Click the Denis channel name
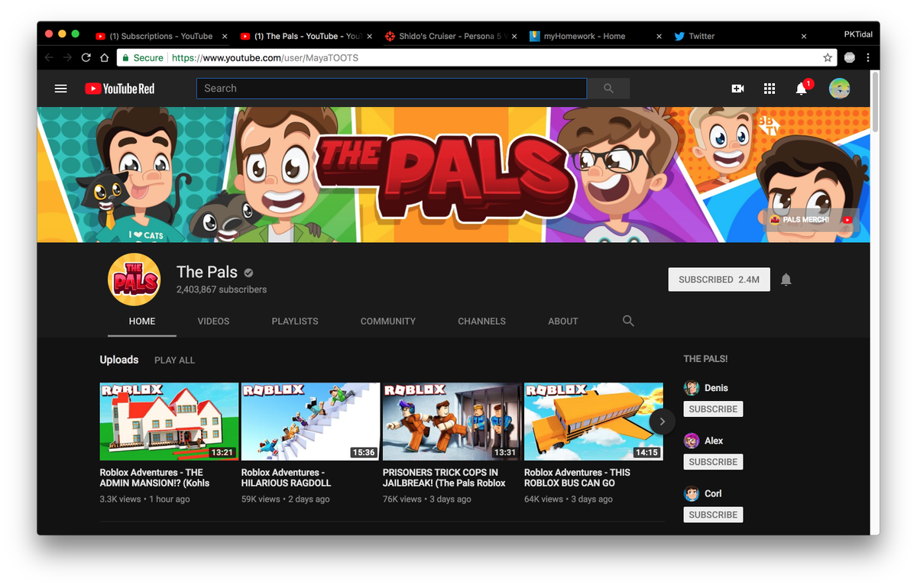 (x=716, y=388)
